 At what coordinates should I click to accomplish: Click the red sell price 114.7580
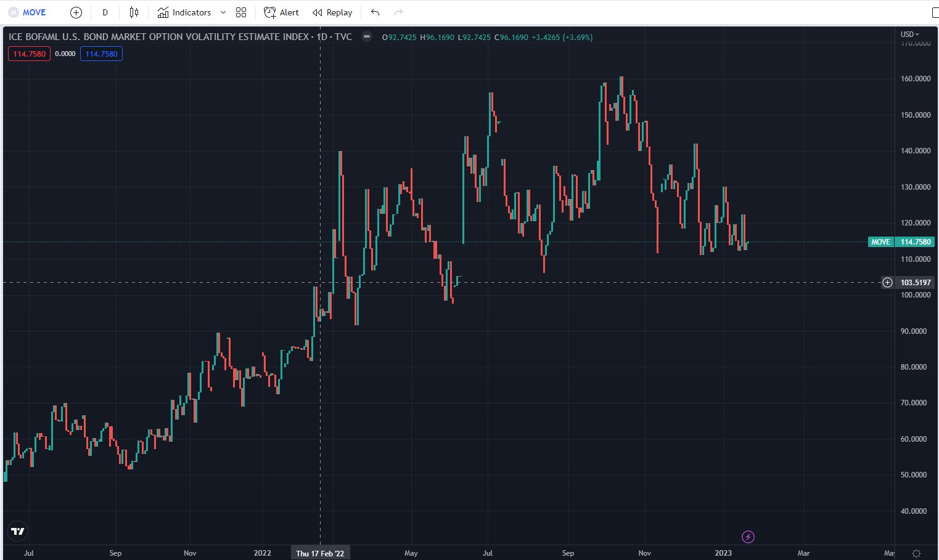[x=29, y=54]
